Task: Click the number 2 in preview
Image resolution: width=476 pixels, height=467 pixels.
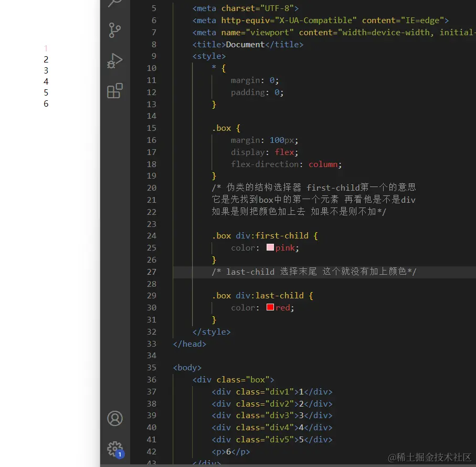Action: tap(46, 59)
